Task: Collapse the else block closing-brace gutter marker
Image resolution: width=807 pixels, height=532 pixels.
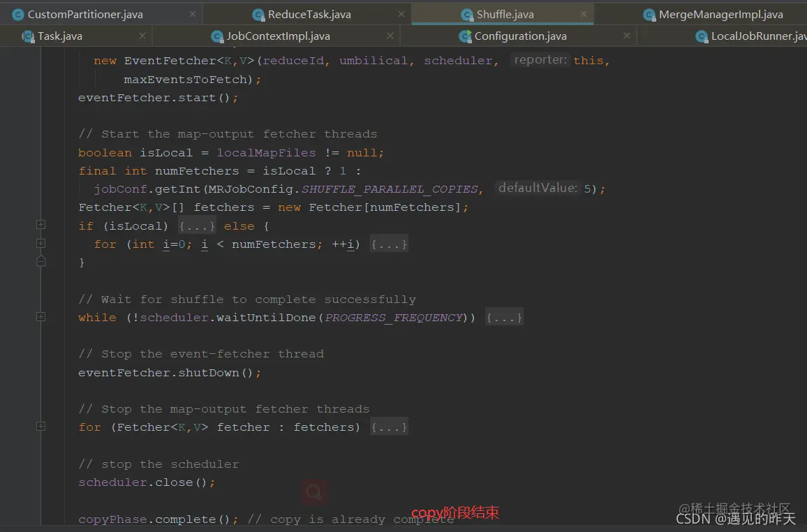Action: [x=40, y=261]
